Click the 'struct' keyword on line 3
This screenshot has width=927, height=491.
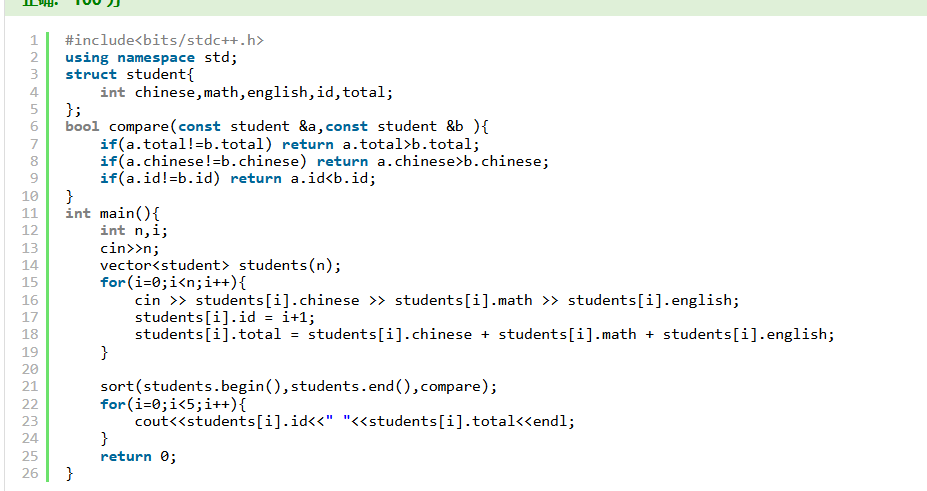91,75
